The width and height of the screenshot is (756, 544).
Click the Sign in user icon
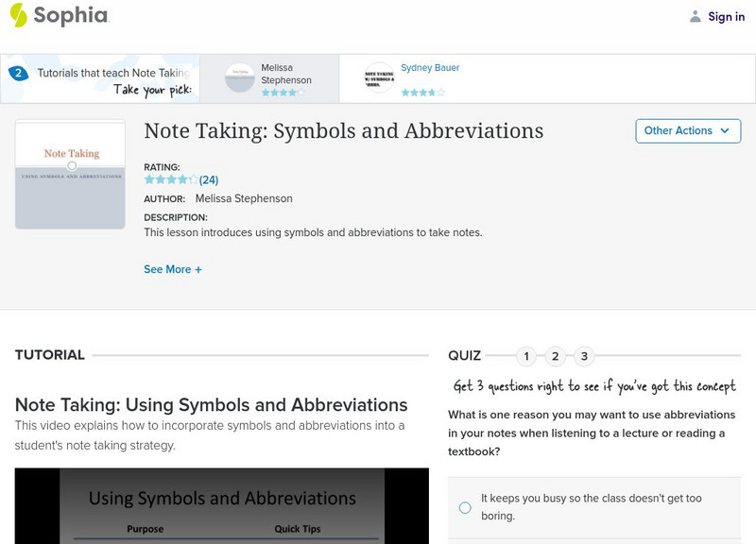pos(696,16)
